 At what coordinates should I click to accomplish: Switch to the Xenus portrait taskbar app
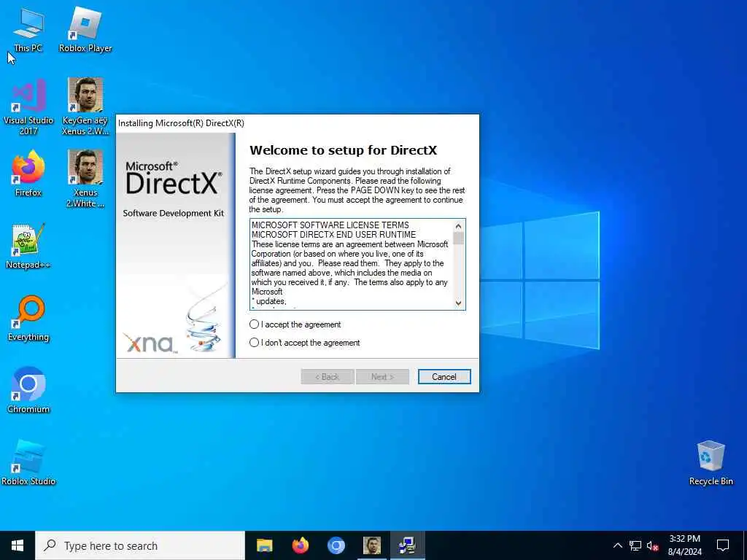[x=371, y=545]
